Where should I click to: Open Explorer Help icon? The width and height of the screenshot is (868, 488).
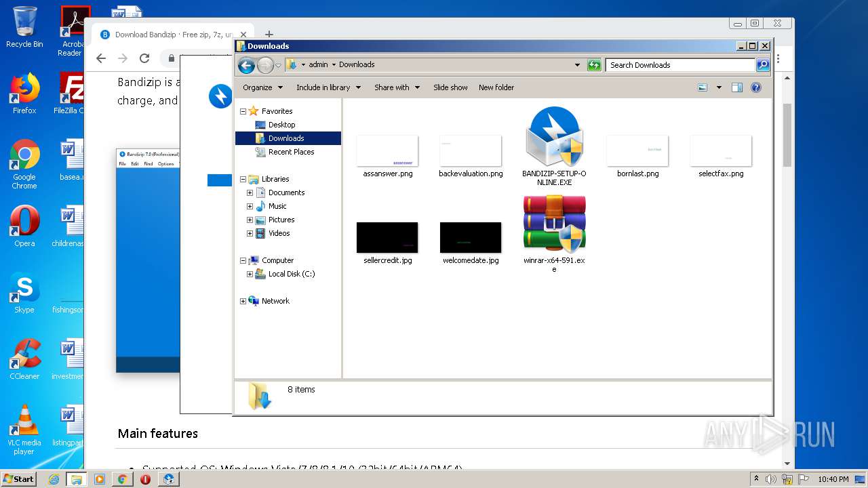pos(756,87)
